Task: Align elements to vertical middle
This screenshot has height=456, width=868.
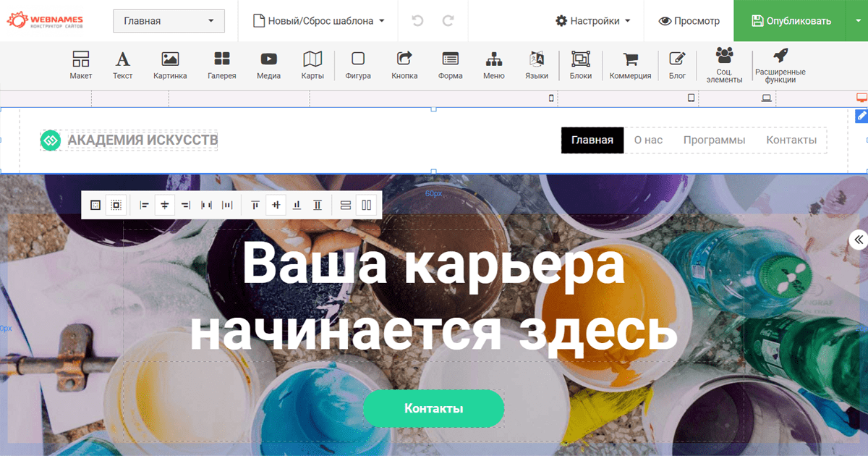Action: pos(276,206)
